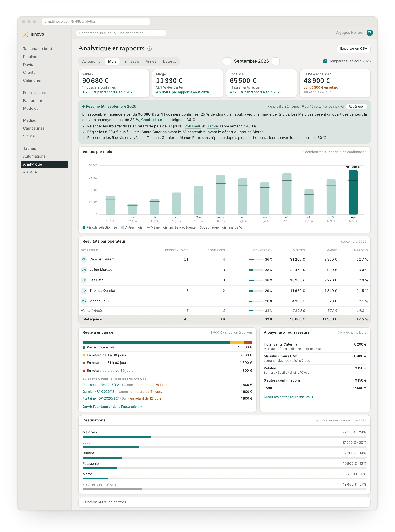Click the Hotel Santa Caterina supplier row

pyautogui.click(x=315, y=346)
